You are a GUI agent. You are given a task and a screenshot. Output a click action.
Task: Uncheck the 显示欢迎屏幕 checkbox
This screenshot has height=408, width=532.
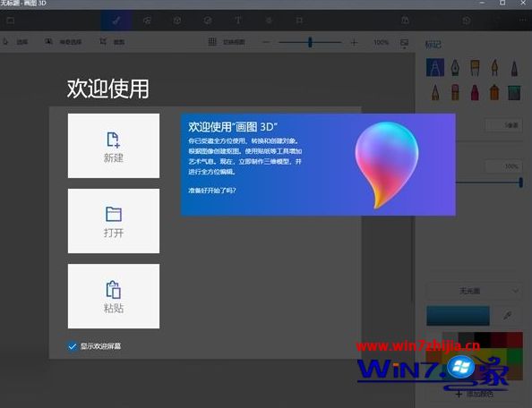pos(72,346)
